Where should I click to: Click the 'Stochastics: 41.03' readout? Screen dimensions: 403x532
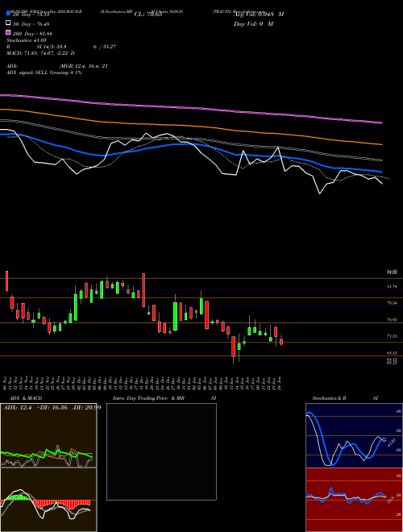[x=27, y=40]
